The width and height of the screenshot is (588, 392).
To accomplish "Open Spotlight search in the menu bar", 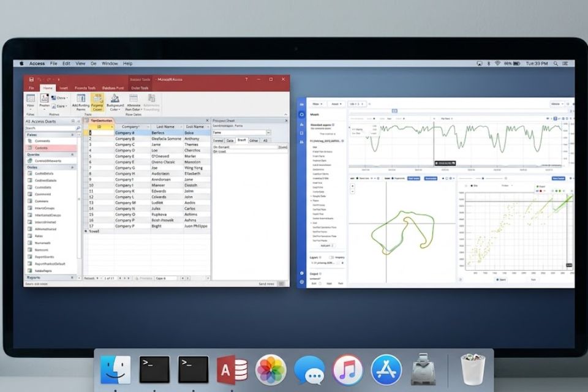I will (556, 64).
